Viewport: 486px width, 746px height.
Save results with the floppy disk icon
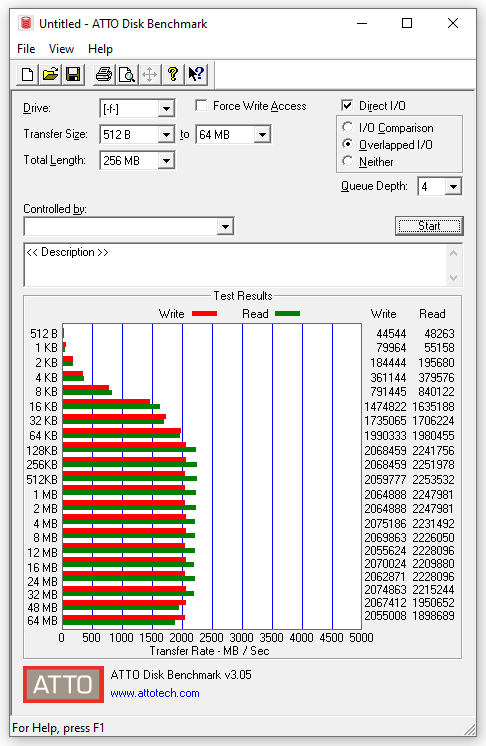pyautogui.click(x=73, y=75)
